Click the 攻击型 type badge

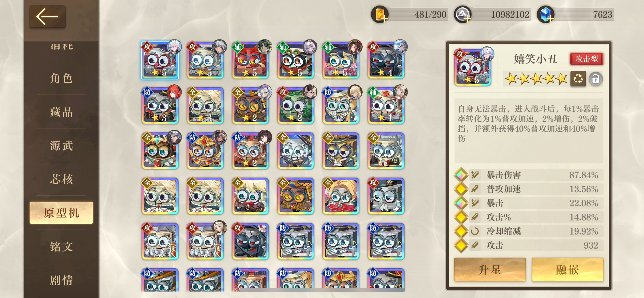click(587, 59)
